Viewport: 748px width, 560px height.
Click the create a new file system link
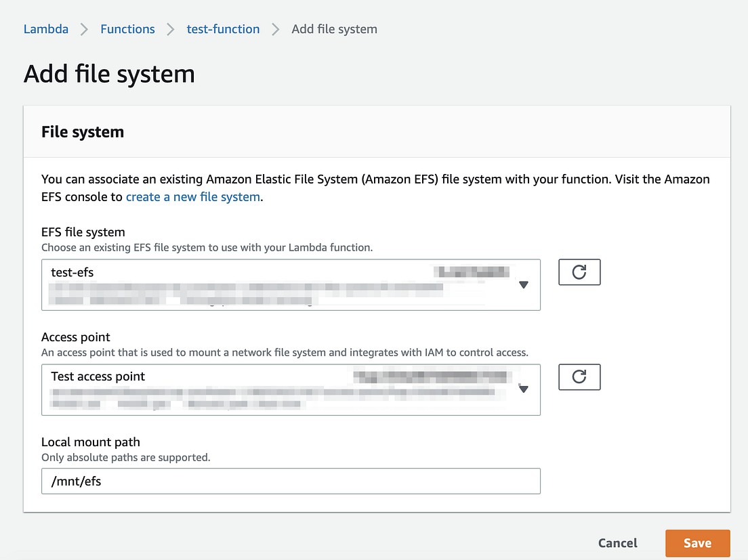point(192,196)
